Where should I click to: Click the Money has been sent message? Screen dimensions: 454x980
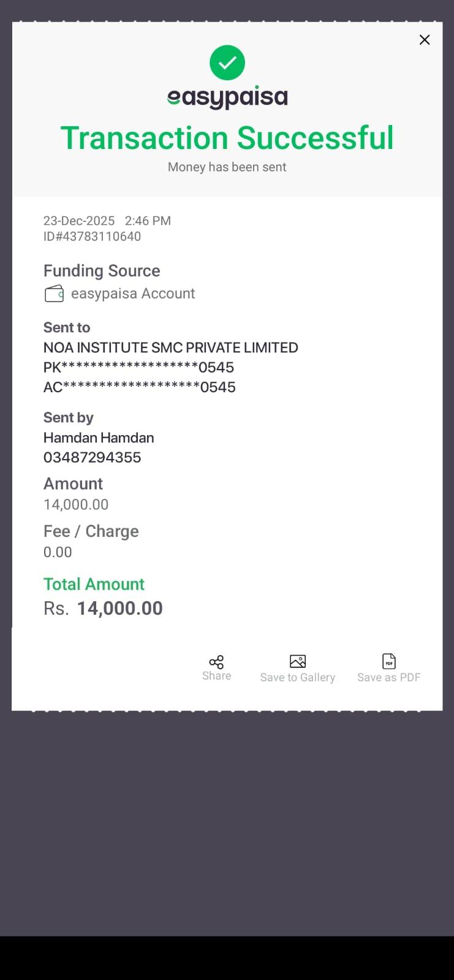(227, 167)
